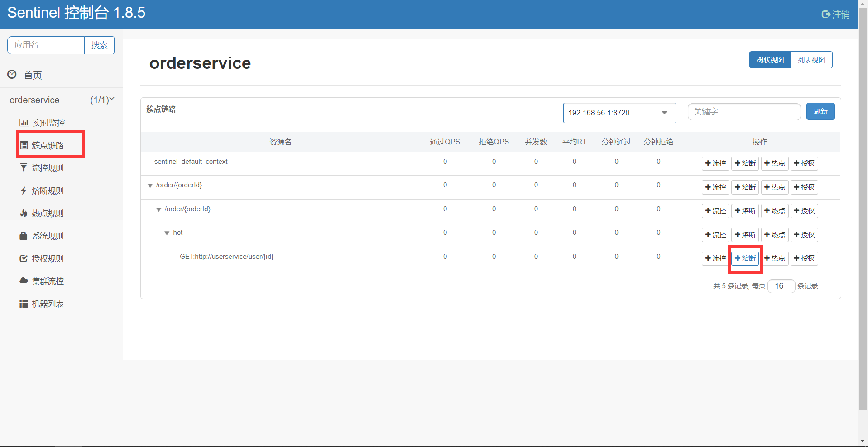Add hotspot rule for sentinel_default_context
Screen dimensions: 868x447
pos(775,163)
